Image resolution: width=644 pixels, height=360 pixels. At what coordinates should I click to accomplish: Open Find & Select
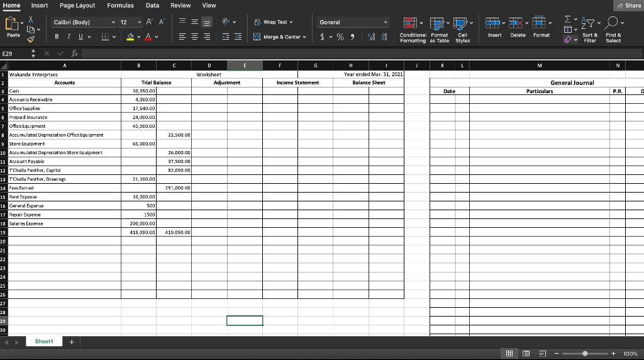613,30
